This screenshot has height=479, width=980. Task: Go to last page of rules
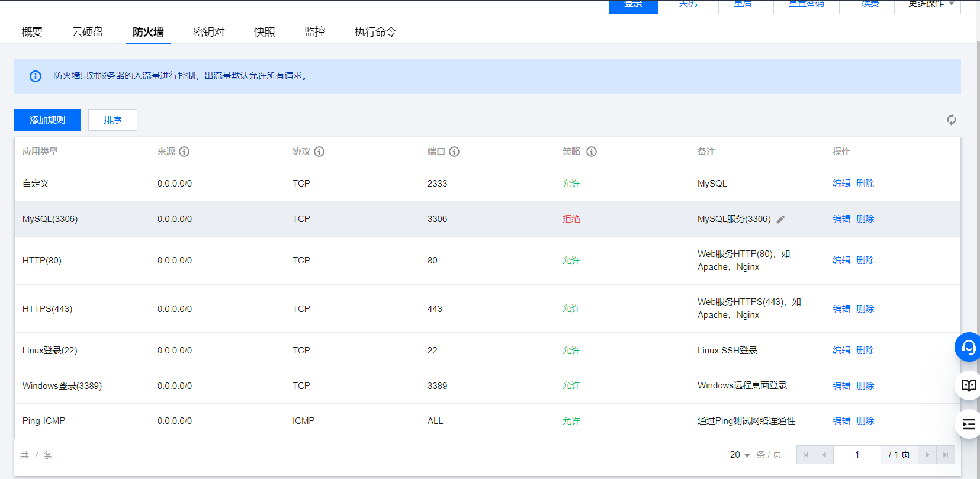coord(946,455)
